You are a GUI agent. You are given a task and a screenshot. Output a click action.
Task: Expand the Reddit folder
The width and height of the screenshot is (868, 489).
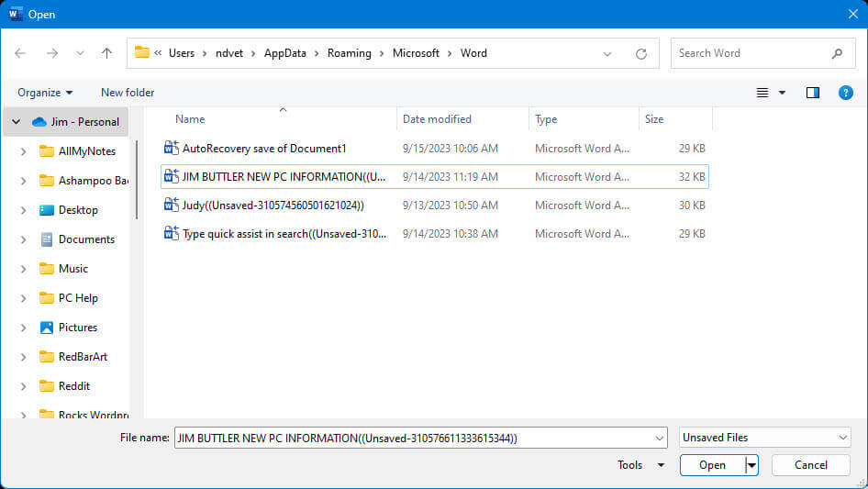[23, 386]
